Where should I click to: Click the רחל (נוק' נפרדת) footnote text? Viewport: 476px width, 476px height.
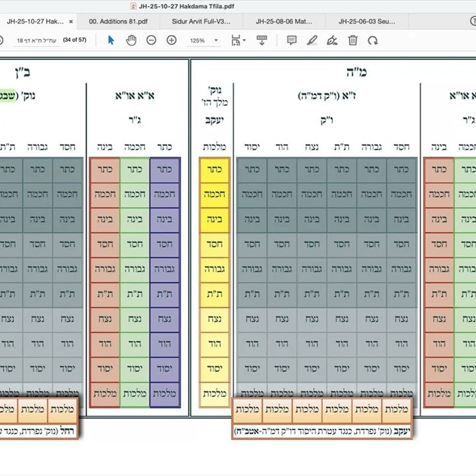point(37,432)
